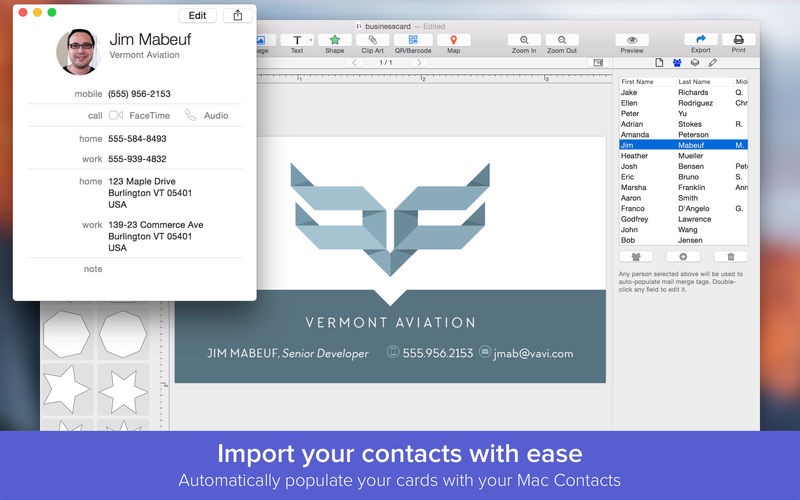Click the home number 555-584-8493
This screenshot has width=800, height=500.
137,139
